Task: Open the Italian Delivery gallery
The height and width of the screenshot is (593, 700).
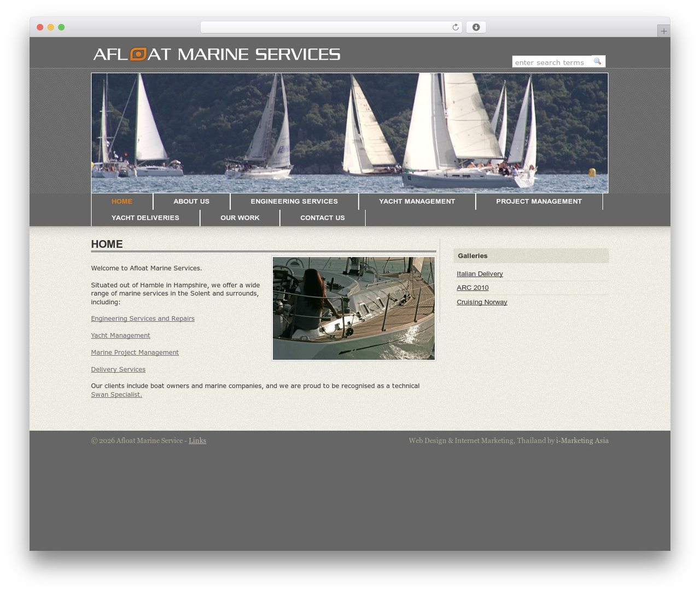Action: 480,274
